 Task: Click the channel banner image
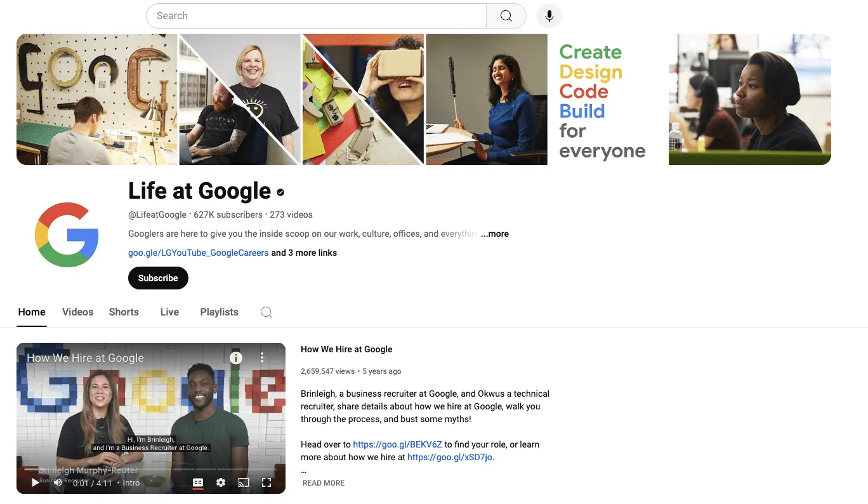[424, 100]
